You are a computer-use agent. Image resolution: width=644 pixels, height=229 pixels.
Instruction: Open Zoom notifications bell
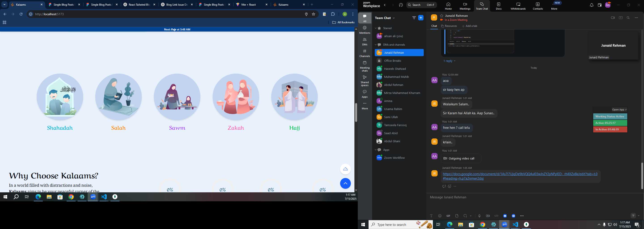click(x=591, y=5)
